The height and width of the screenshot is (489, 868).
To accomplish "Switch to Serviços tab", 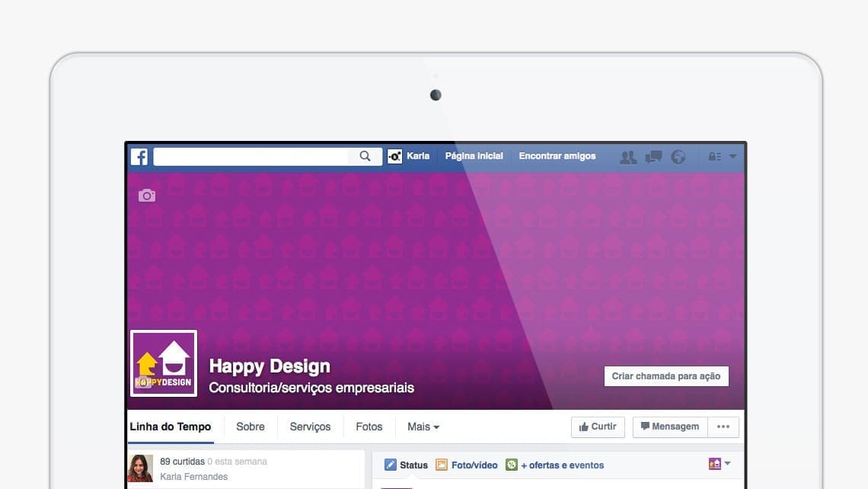I will [x=310, y=427].
